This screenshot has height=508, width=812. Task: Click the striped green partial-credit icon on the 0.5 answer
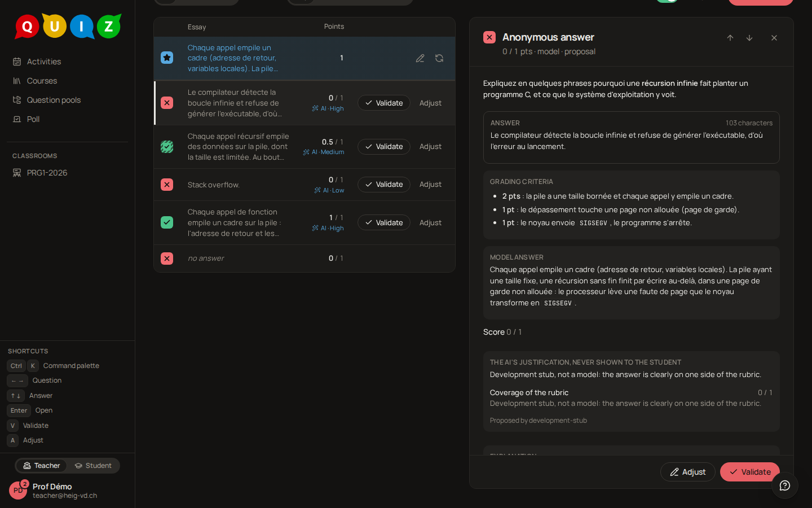tap(167, 147)
